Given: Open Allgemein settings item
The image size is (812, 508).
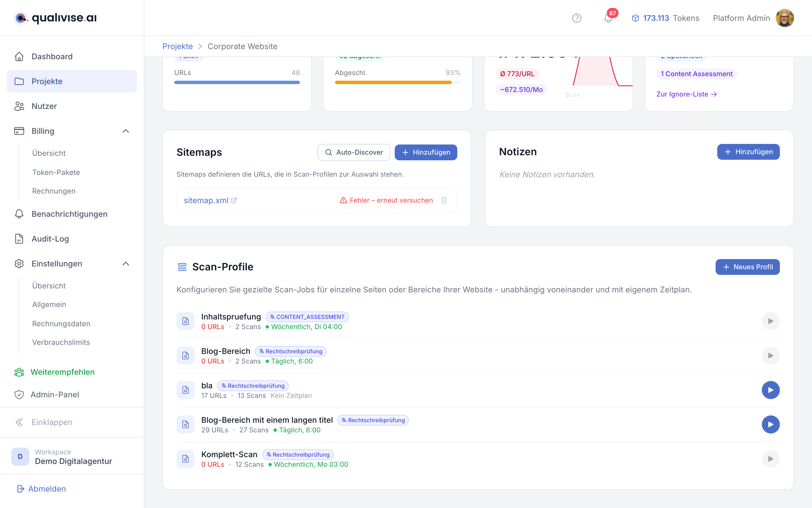Looking at the screenshot, I should point(49,305).
